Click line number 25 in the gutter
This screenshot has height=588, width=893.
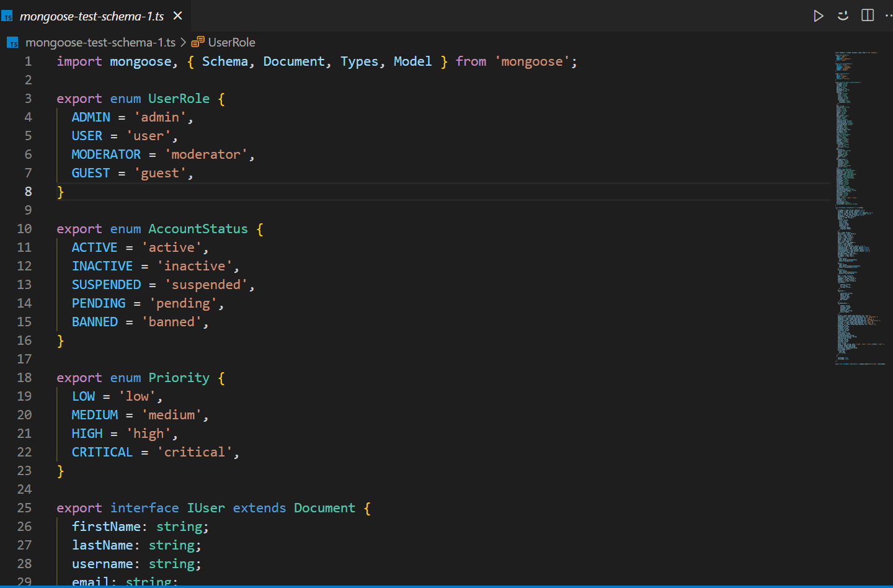(x=24, y=508)
